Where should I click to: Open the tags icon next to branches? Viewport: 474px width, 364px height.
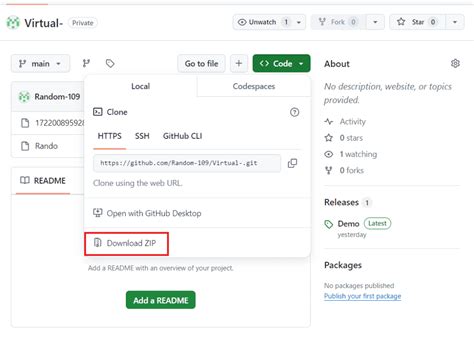tap(110, 63)
